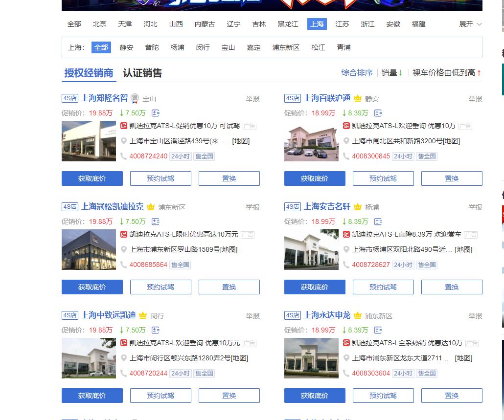Open 上海冠松凯迪拉克 dealership photo
Screen dimensions: 504x420
(x=89, y=249)
